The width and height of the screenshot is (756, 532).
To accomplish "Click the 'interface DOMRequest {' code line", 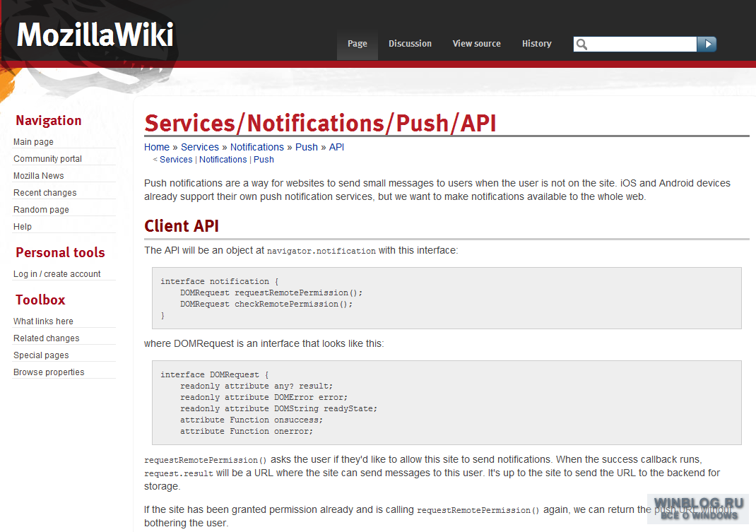I will click(x=215, y=374).
